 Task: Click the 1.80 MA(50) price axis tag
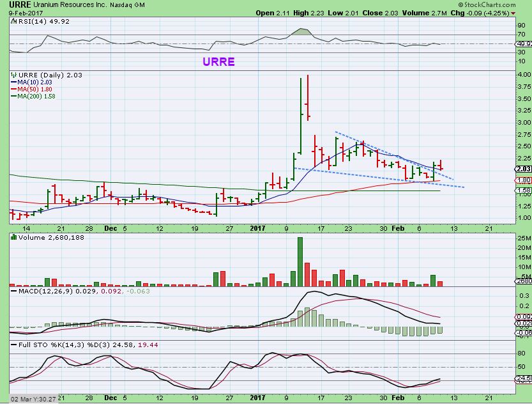click(x=524, y=180)
